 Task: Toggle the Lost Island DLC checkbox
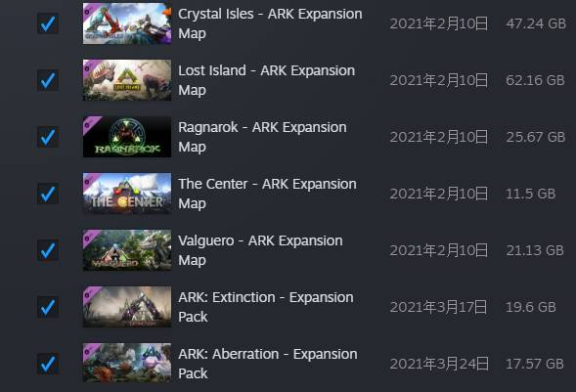[48, 80]
